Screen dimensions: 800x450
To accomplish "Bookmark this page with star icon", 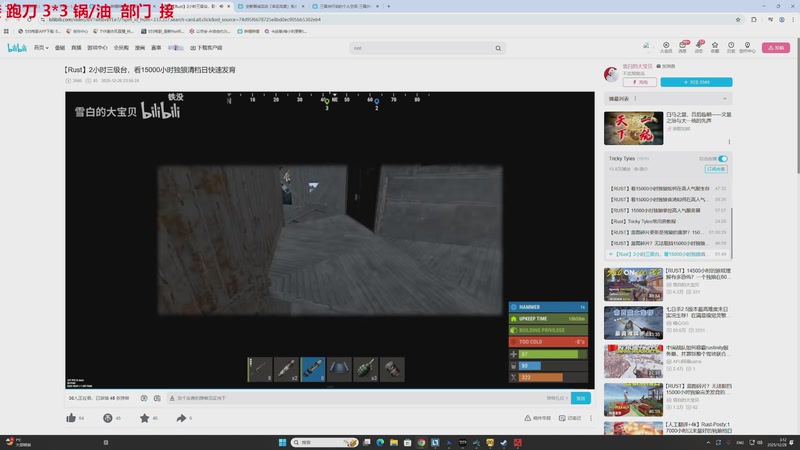I will [738, 19].
